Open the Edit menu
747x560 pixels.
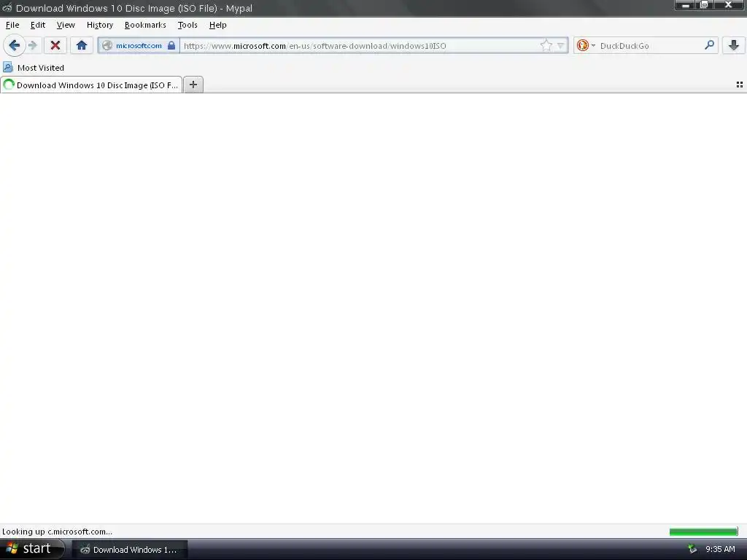pos(38,25)
